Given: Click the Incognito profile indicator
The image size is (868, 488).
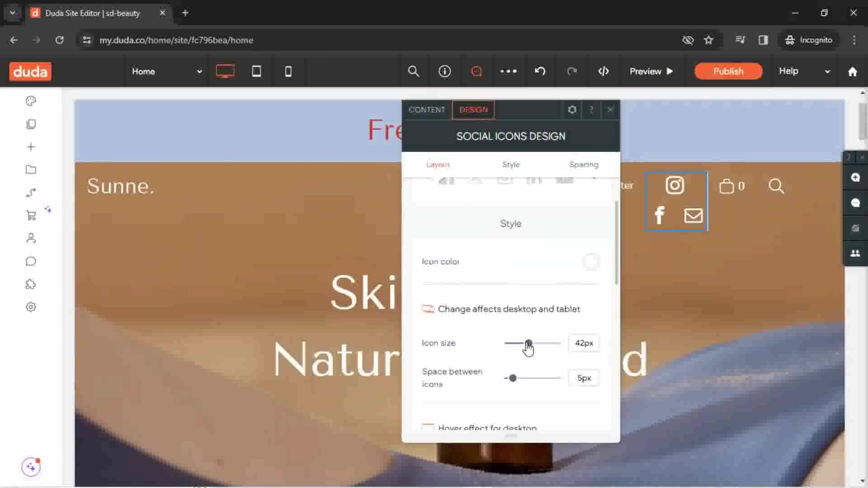Looking at the screenshot, I should tap(809, 40).
